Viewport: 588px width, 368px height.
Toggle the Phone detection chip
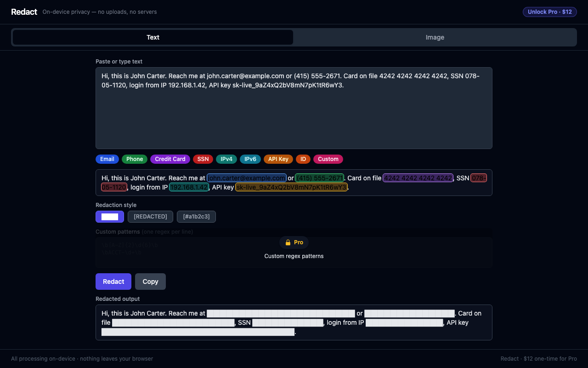coord(135,159)
